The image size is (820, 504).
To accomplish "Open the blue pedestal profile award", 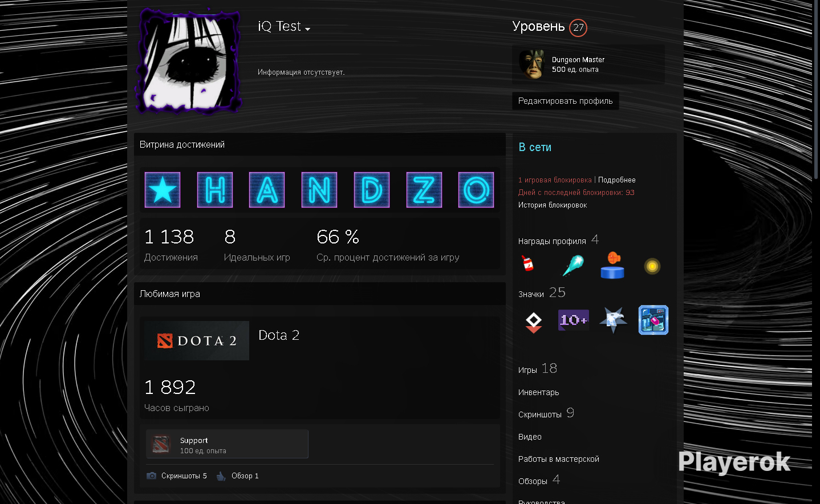I will tap(612, 265).
